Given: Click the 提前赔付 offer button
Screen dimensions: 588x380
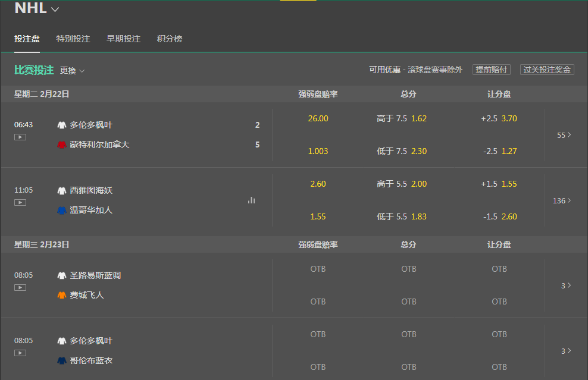Looking at the screenshot, I should (x=491, y=70).
